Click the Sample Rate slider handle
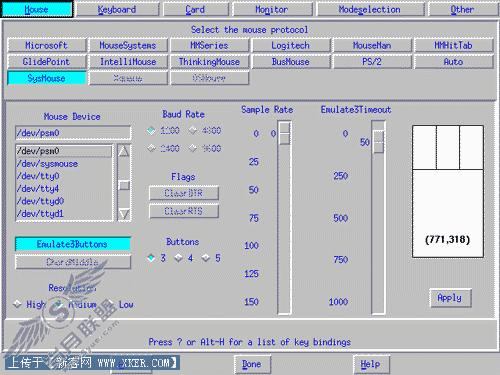This screenshot has height=375, width=500. coord(284,133)
